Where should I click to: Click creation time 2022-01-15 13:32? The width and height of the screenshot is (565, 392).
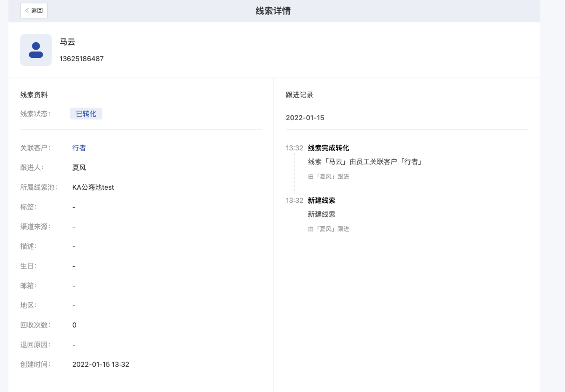pyautogui.click(x=101, y=364)
